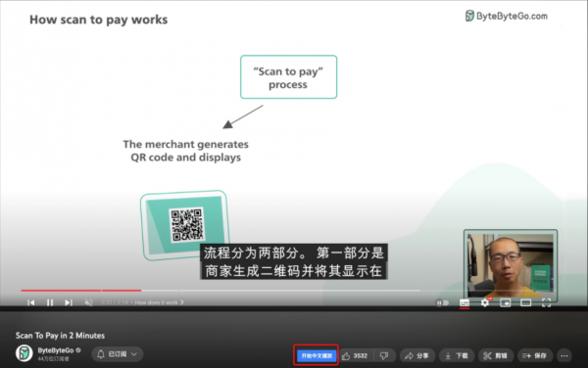This screenshot has height=368, width=588.
Task: Unmute the video sound
Action: coord(88,302)
